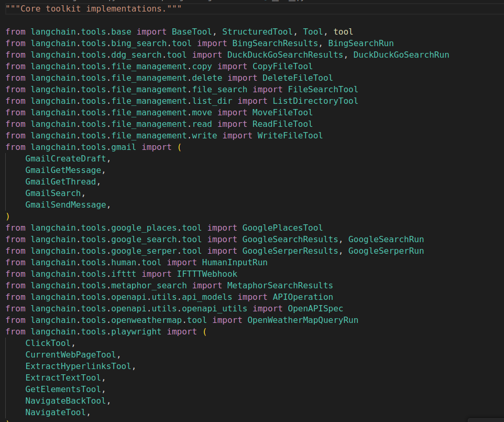Image resolution: width=504 pixels, height=422 pixels.
Task: Click the BaseTool import name
Action: [192, 32]
